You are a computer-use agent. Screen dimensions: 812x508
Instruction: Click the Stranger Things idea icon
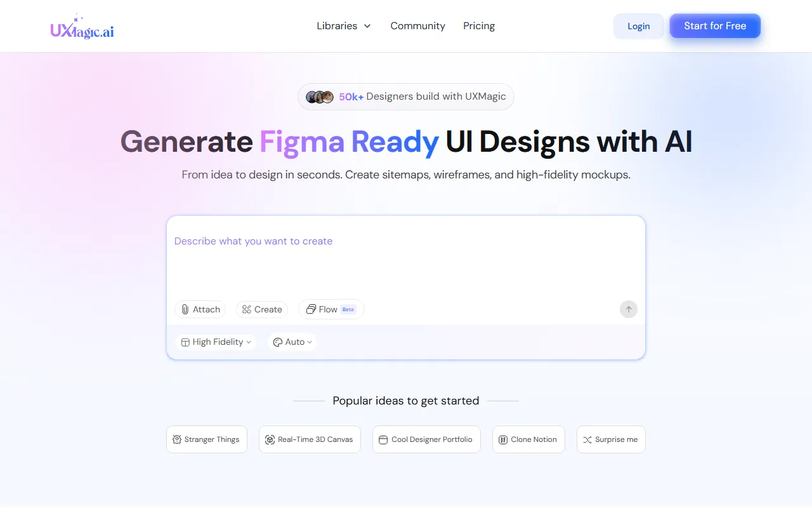point(177,439)
